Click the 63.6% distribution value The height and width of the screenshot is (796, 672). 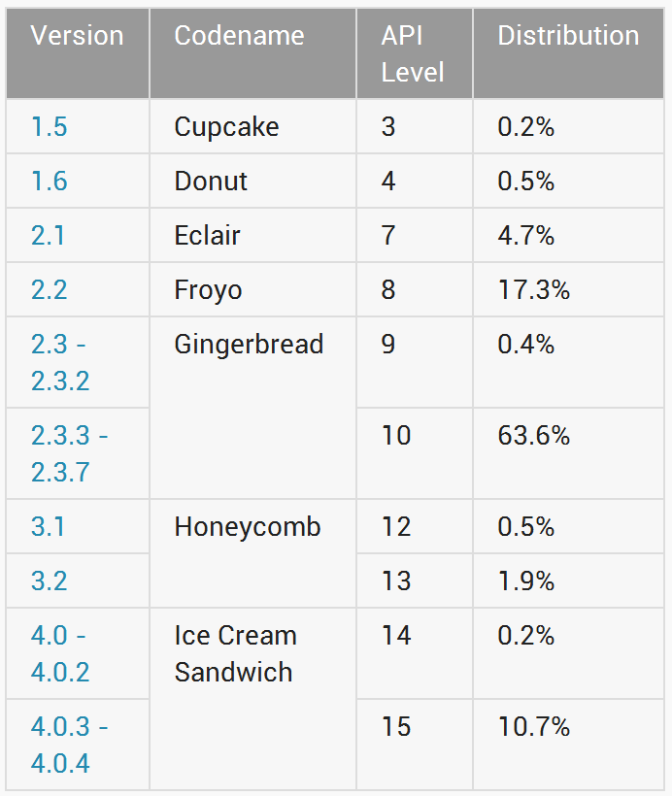[533, 436]
